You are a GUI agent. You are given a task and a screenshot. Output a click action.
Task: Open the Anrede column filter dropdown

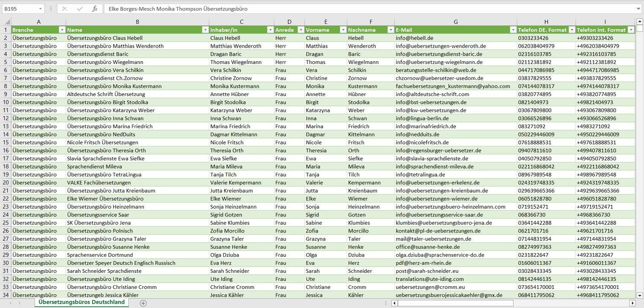(299, 30)
